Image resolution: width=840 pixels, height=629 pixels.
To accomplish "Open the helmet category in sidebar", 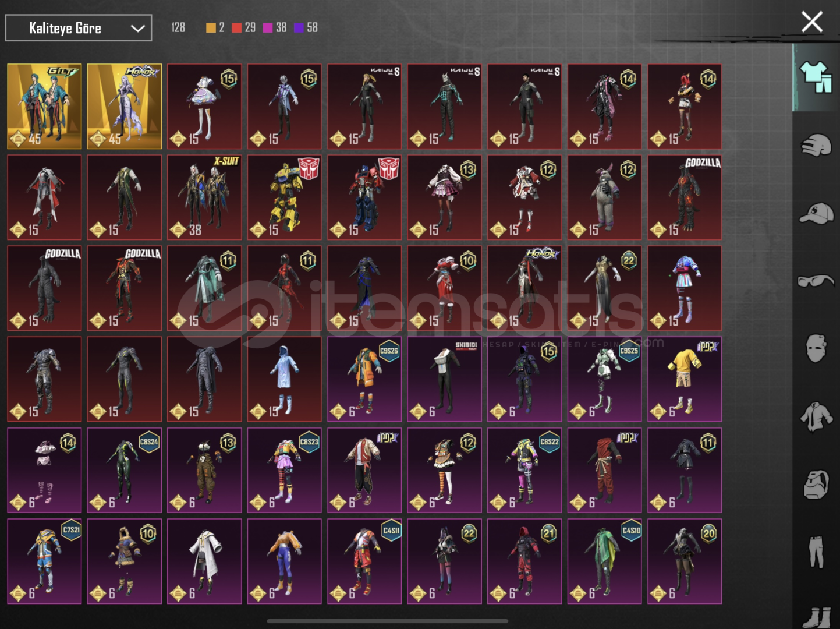I will [816, 146].
